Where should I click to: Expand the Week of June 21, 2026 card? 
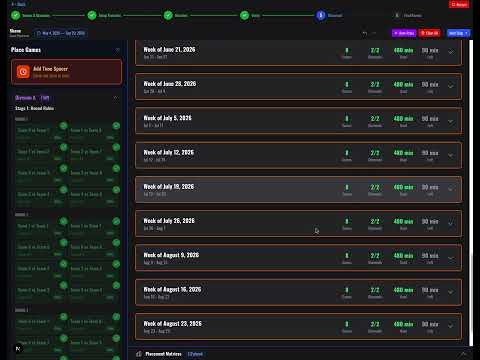coord(451,52)
